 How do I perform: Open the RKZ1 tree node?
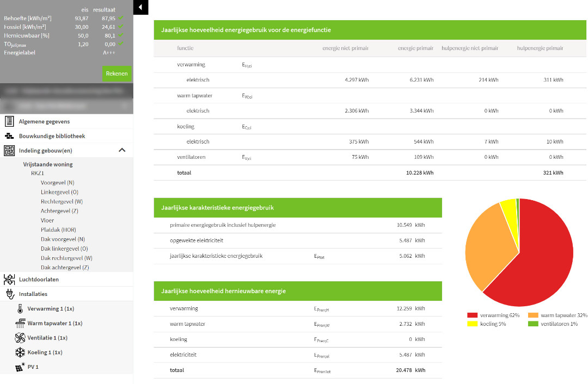38,174
